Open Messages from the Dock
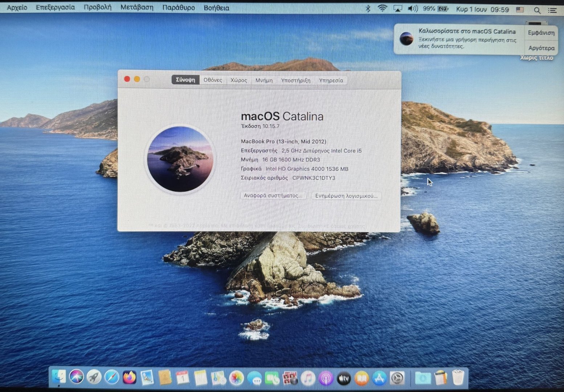The height and width of the screenshot is (392, 564). coord(254,379)
